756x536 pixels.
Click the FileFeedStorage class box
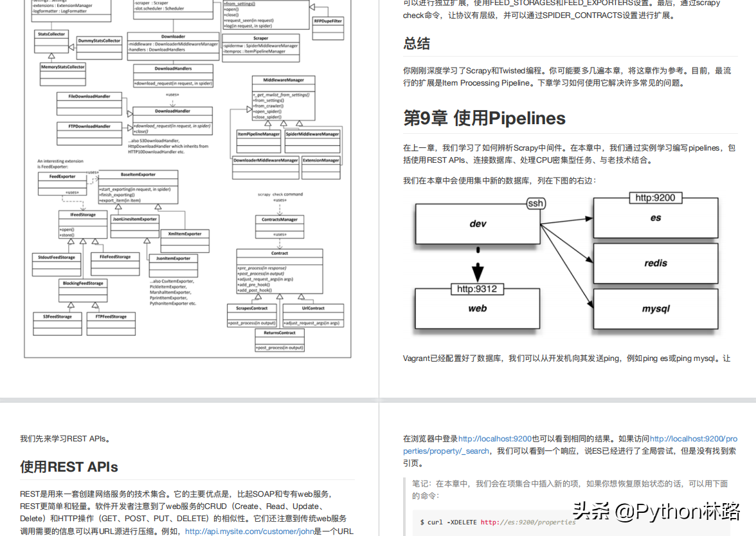[x=114, y=264]
